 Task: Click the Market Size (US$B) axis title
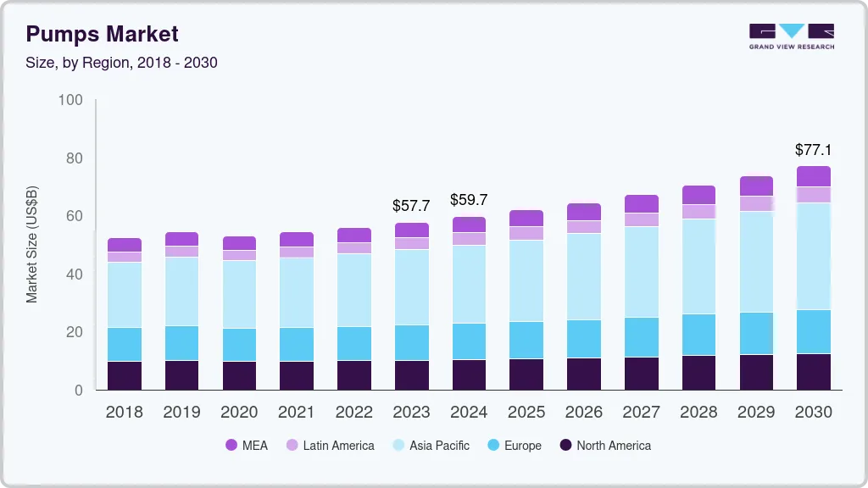point(32,246)
